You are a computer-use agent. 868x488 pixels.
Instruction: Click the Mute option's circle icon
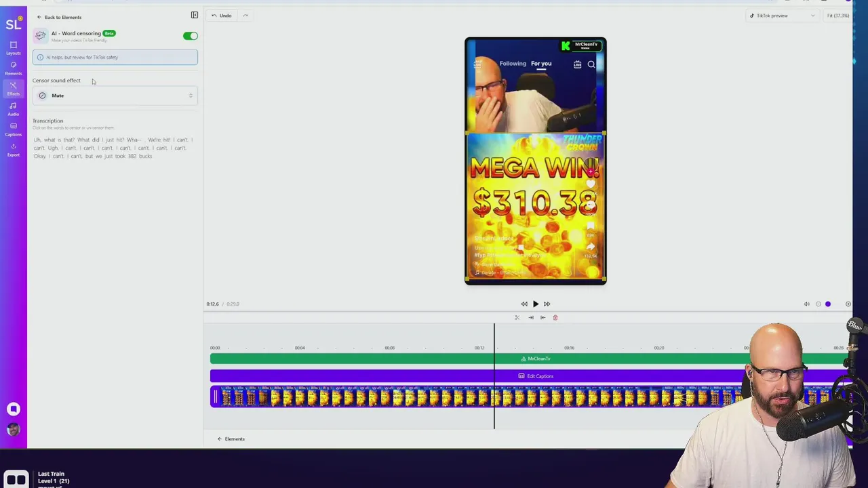point(42,96)
